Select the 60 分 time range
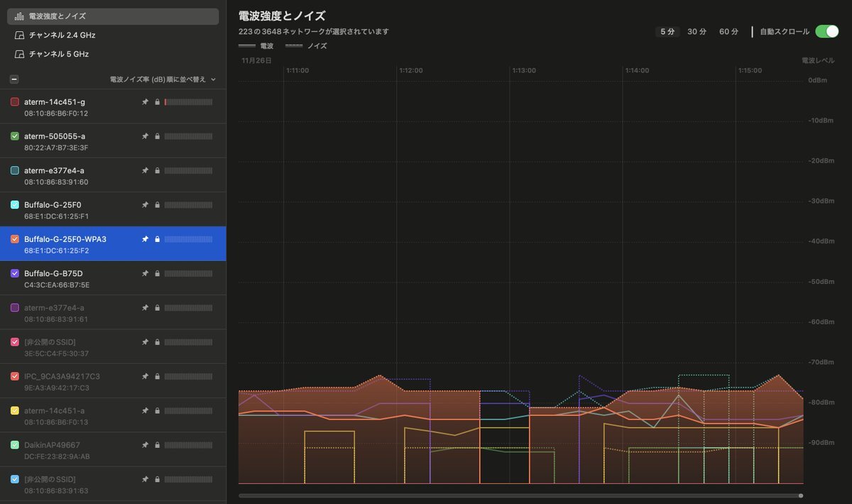 click(x=728, y=32)
